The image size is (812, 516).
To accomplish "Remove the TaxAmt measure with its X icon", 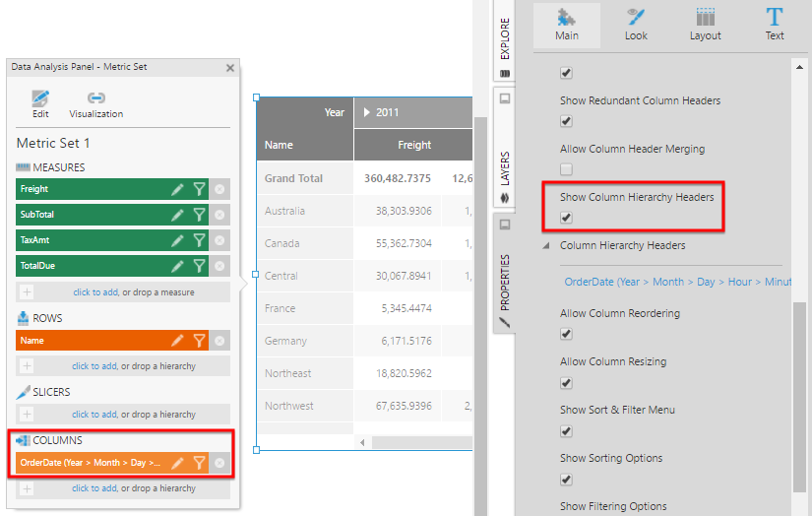I will click(x=219, y=240).
